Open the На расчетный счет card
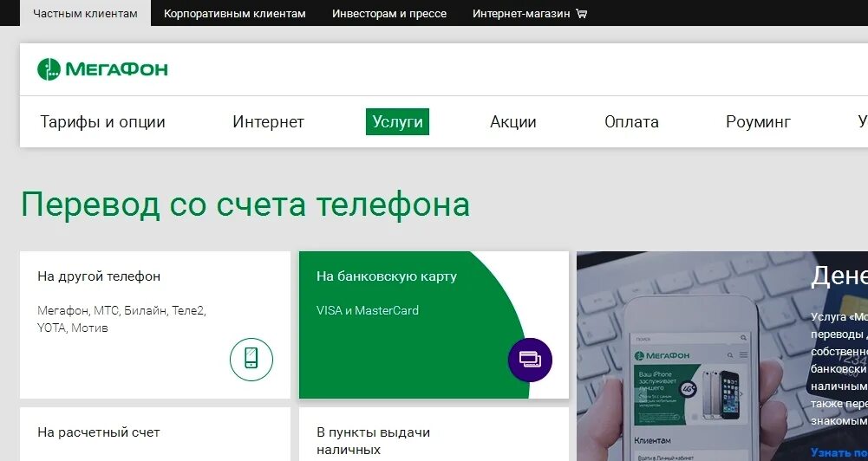 [155, 434]
